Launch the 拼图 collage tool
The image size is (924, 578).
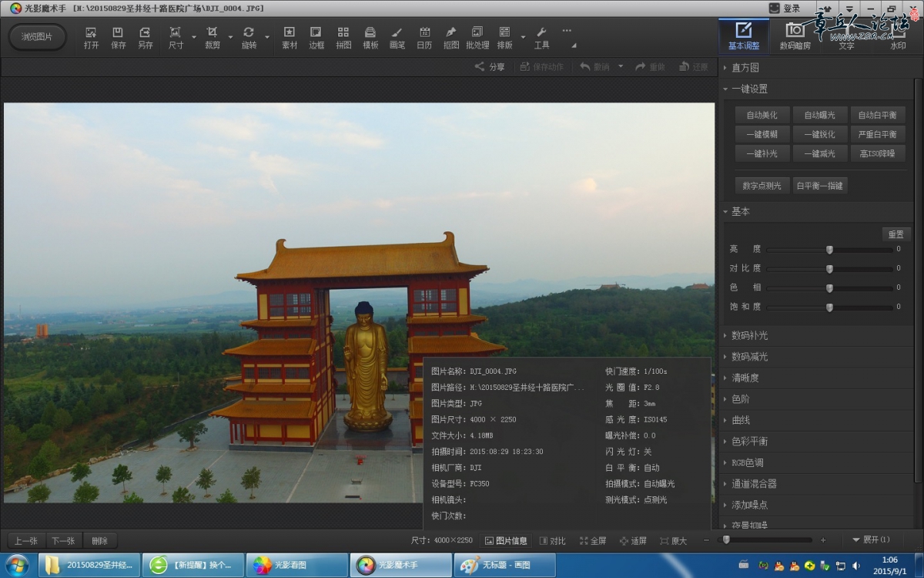(343, 38)
